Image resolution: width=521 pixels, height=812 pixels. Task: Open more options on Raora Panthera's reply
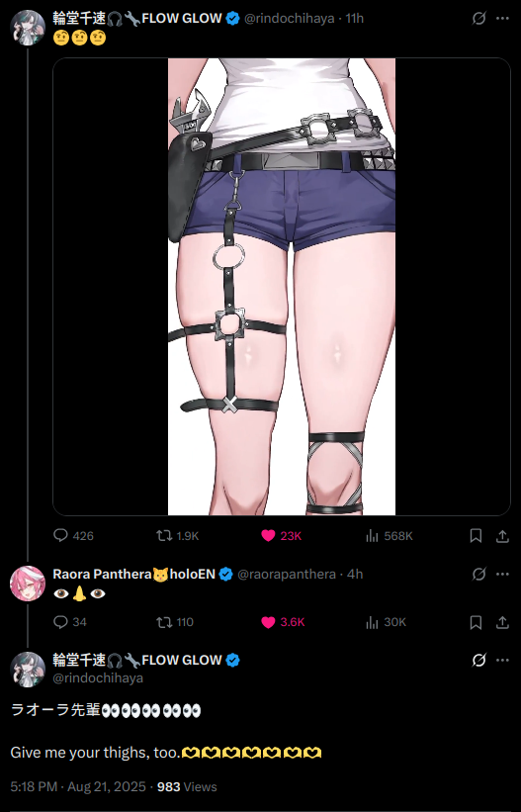(x=502, y=574)
